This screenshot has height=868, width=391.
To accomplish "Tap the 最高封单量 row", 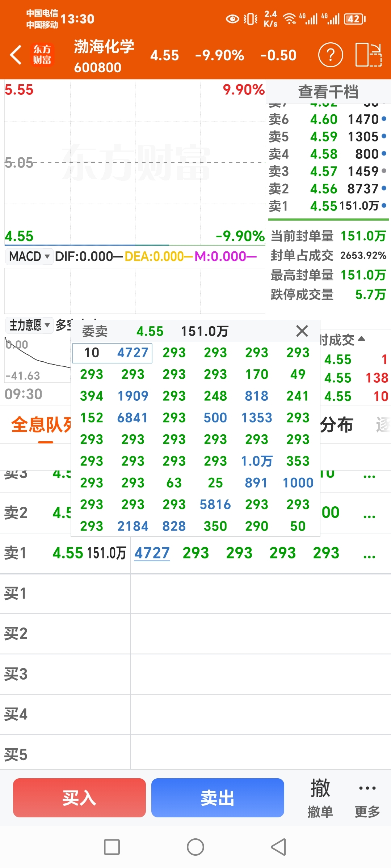I will pyautogui.click(x=328, y=275).
